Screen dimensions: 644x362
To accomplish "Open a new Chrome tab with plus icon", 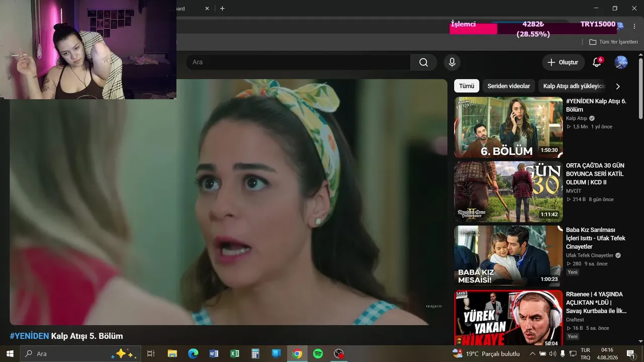I will (x=222, y=9).
